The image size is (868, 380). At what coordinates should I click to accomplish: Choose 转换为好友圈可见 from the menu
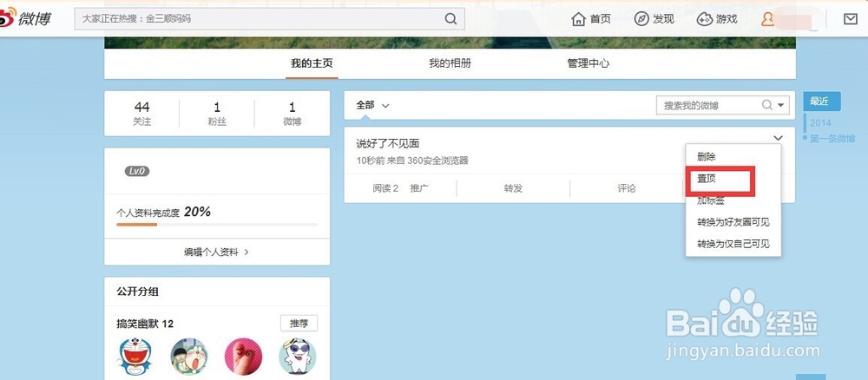click(x=733, y=222)
